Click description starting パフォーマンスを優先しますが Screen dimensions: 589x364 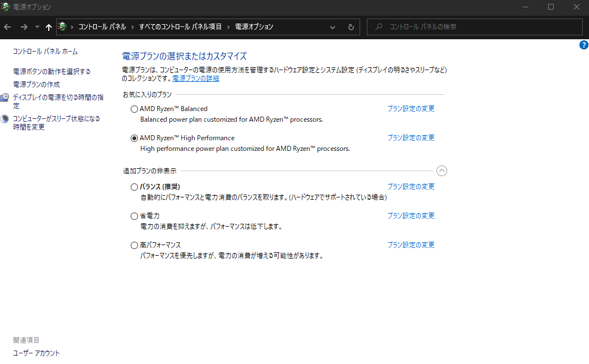coord(232,256)
